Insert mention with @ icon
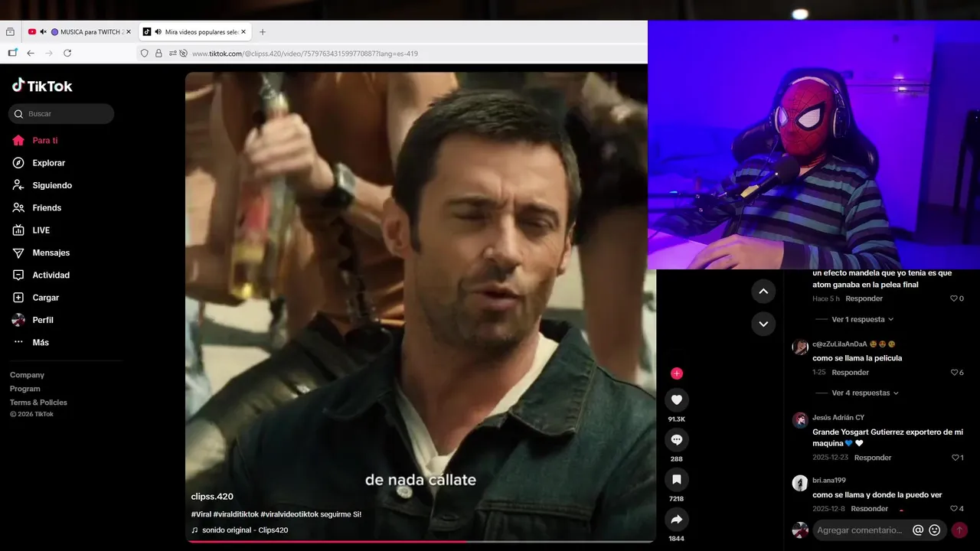This screenshot has width=980, height=551. coord(918,530)
